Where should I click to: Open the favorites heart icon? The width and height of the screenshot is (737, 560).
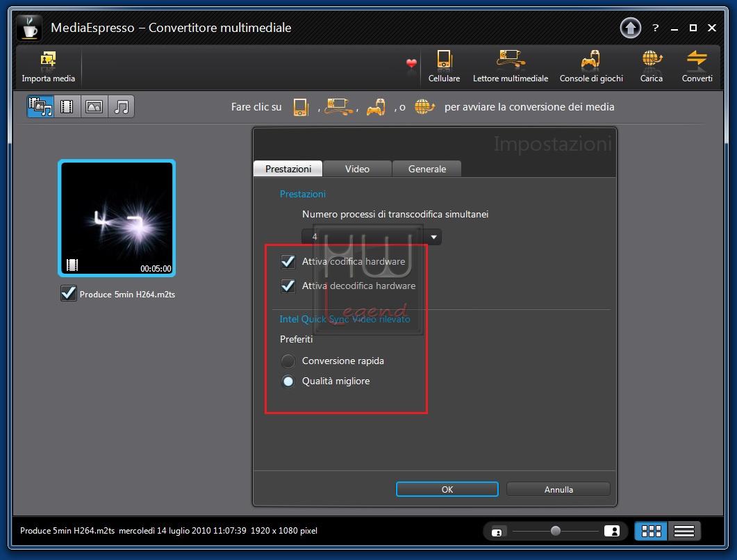point(411,63)
